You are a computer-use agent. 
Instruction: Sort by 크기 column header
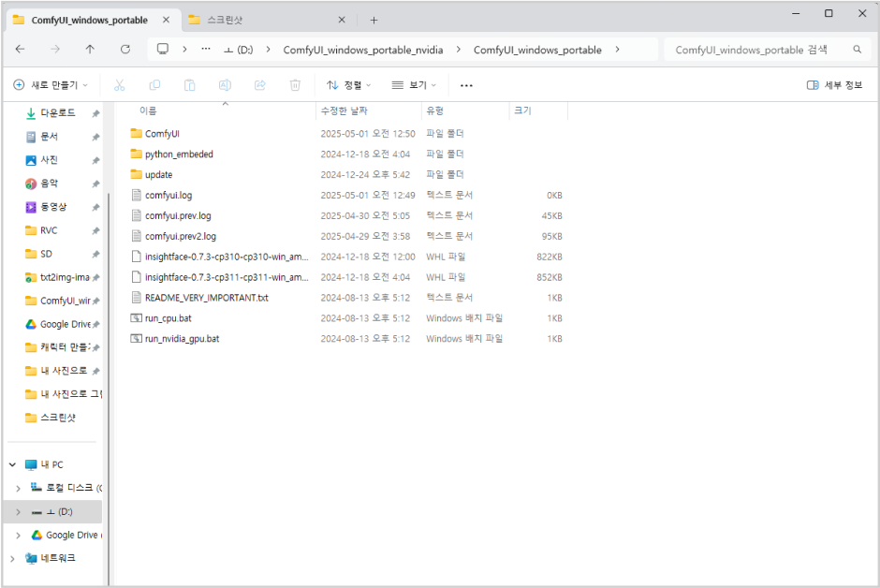click(x=522, y=111)
